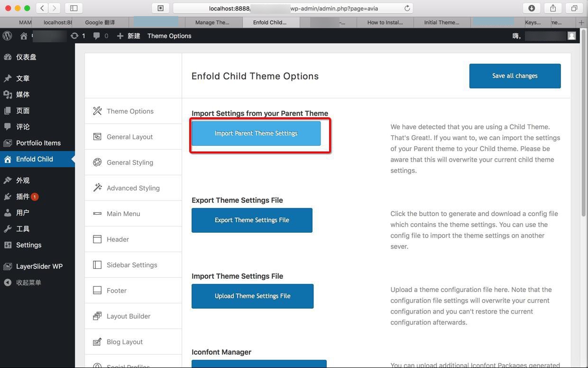Click the WordPress logo in admin bar
This screenshot has height=368, width=588.
point(7,36)
